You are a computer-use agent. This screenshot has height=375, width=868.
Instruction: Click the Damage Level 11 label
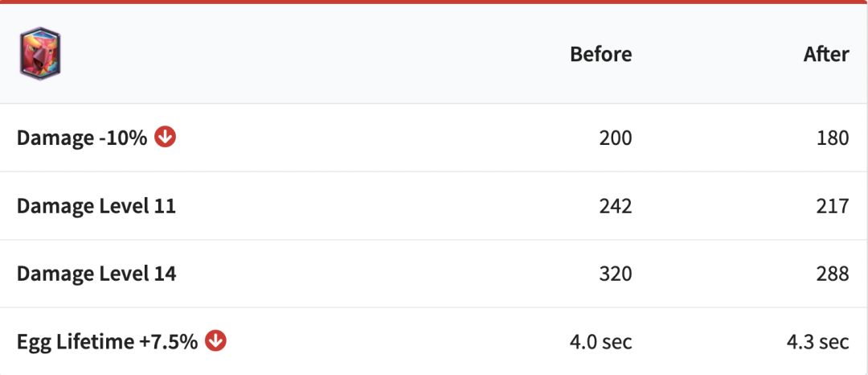click(96, 206)
